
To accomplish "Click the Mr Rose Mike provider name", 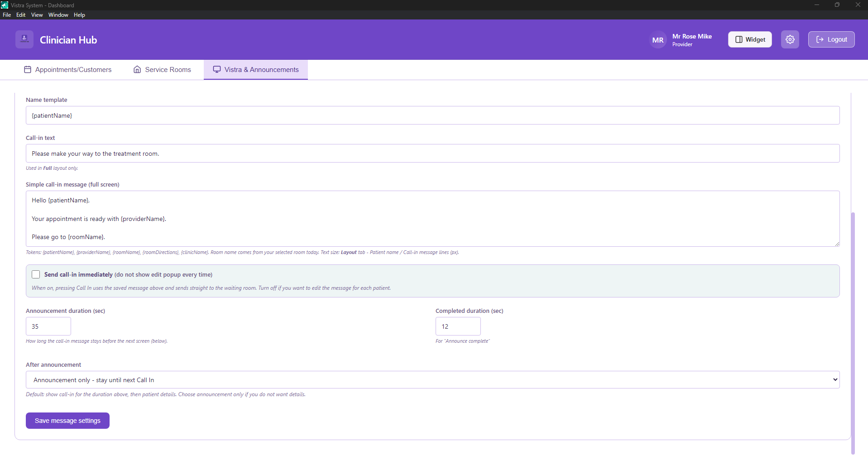I will 692,36.
